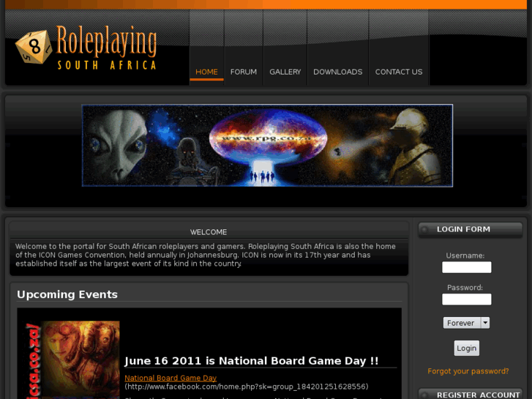The height and width of the screenshot is (399, 532).
Task: Navigate to DOWNLOADS section
Action: [x=337, y=72]
